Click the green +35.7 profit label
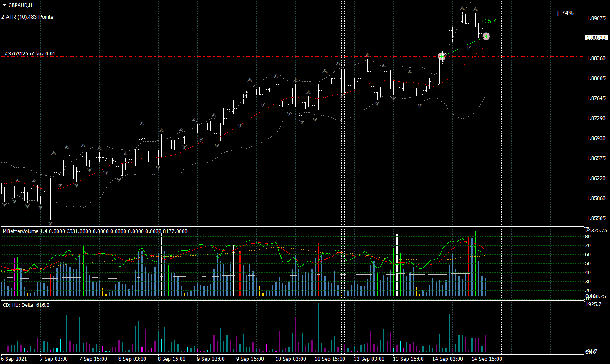Viewport: 610px width, 364px height. coord(488,21)
